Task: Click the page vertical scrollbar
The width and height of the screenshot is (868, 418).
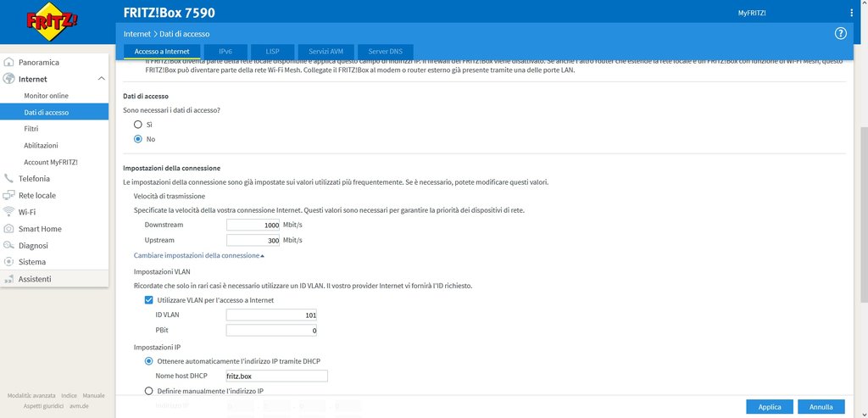Action: pyautogui.click(x=864, y=216)
